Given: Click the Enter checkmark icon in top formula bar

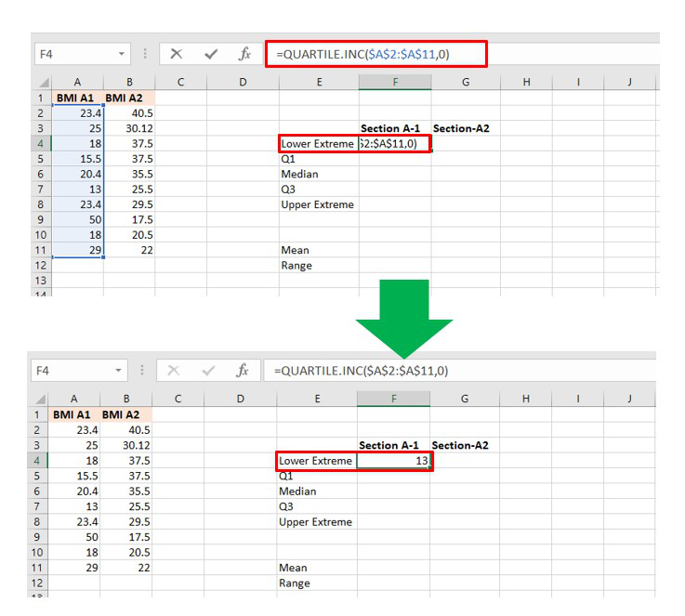Looking at the screenshot, I should (211, 54).
